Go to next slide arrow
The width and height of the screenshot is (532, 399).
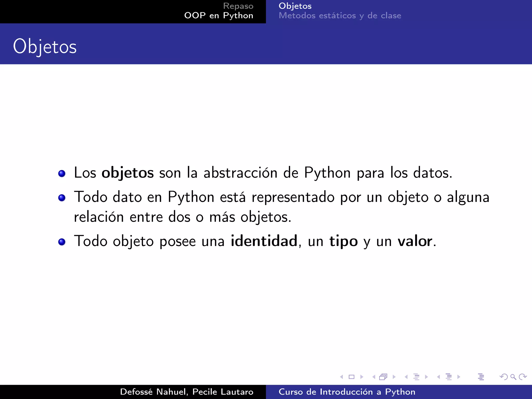(x=362, y=377)
